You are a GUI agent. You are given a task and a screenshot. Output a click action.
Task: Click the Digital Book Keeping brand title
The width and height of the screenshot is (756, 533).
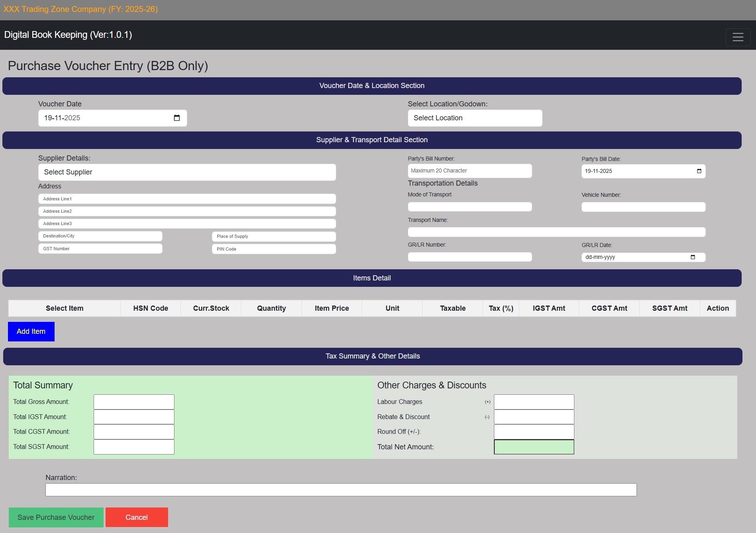pos(68,35)
